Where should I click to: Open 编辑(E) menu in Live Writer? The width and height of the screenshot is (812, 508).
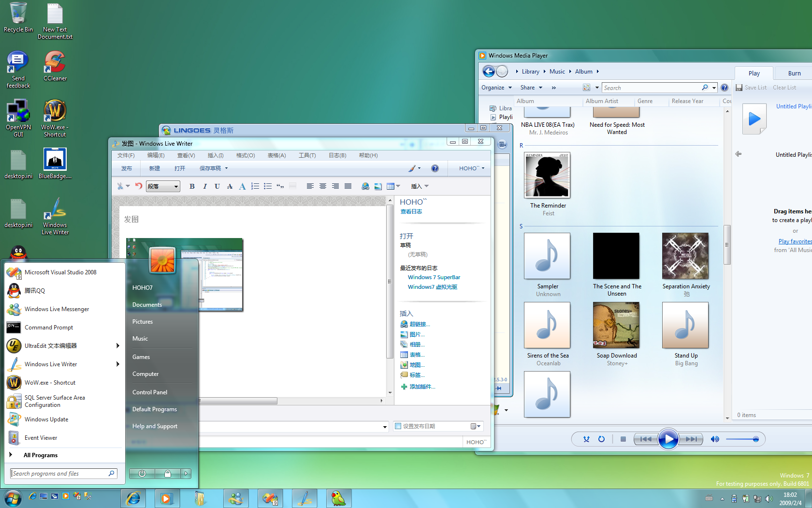coord(156,155)
